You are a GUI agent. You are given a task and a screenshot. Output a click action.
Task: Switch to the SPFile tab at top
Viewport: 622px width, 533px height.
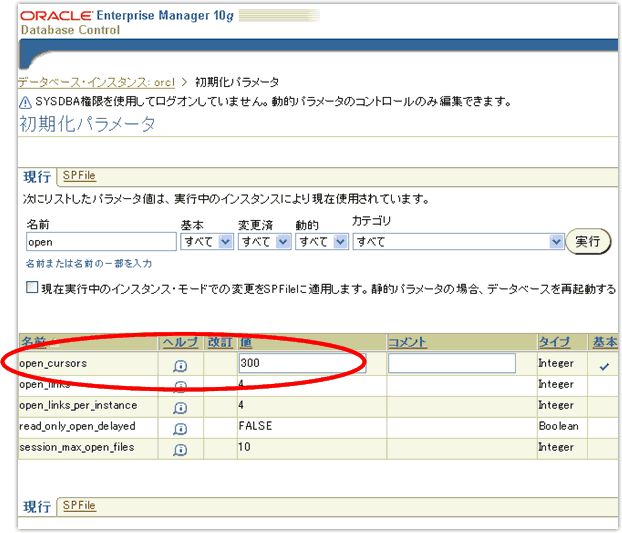click(79, 176)
